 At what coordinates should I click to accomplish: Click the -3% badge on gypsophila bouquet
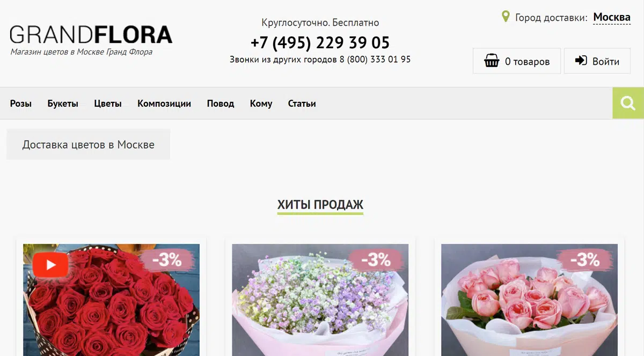pos(376,260)
